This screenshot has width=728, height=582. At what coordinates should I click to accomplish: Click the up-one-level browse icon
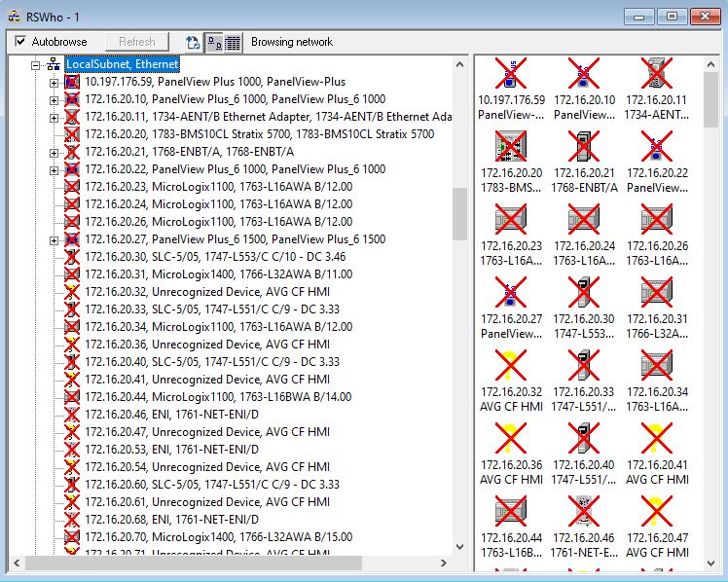coord(193,42)
